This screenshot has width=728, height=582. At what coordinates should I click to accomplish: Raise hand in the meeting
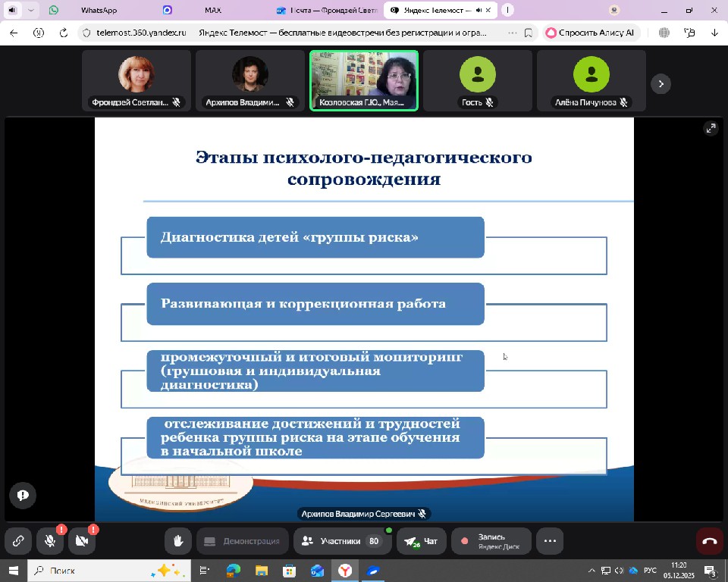coord(178,541)
